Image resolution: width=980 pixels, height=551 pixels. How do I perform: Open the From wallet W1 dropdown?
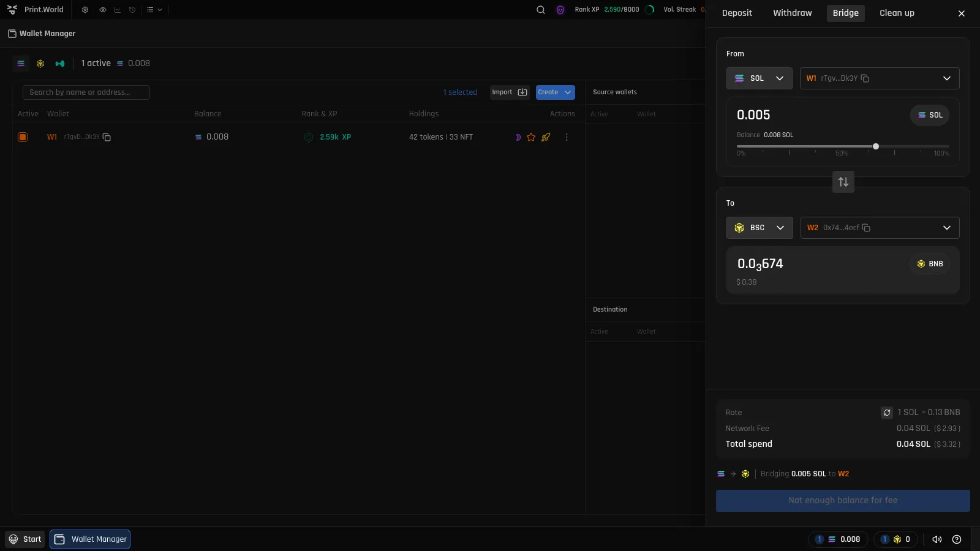(x=880, y=78)
